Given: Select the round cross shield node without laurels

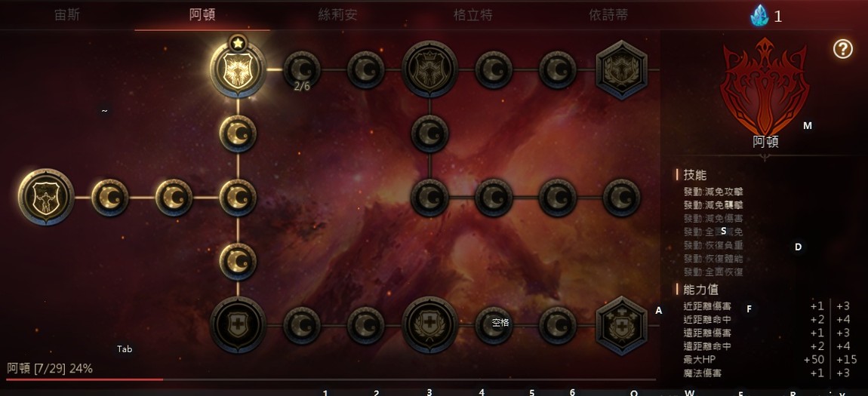Looking at the screenshot, I should [x=238, y=324].
